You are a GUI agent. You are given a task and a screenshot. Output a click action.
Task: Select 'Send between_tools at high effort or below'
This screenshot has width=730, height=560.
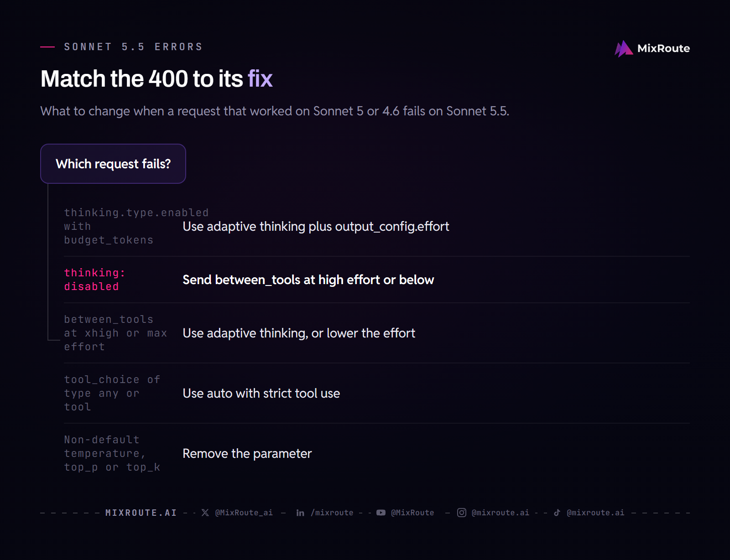point(308,280)
